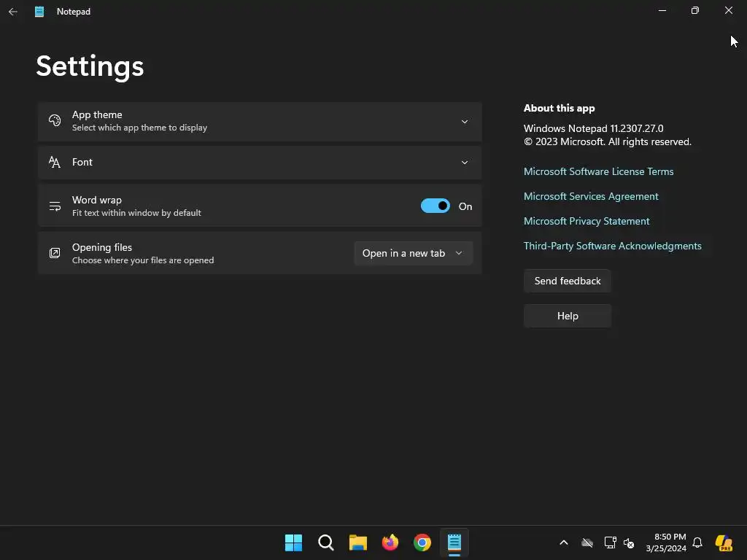Open the Windows Start menu
Viewport: 747px width, 560px height.
pos(293,542)
